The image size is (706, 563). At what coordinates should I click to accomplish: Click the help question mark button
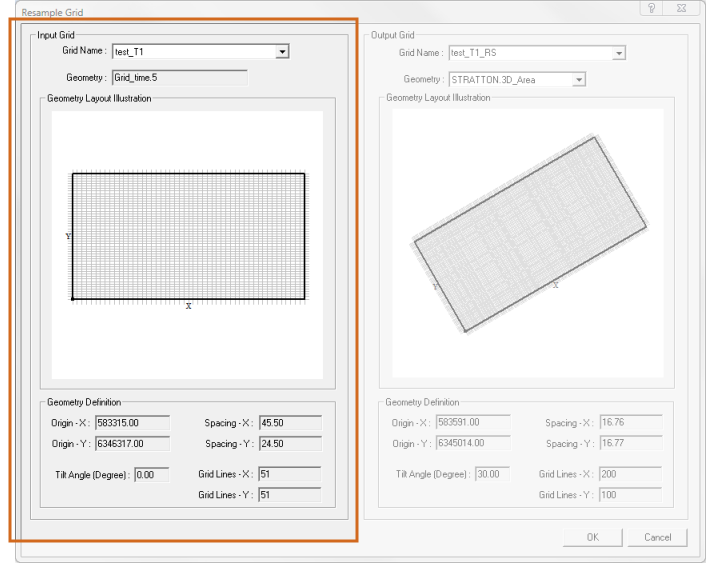(651, 8)
